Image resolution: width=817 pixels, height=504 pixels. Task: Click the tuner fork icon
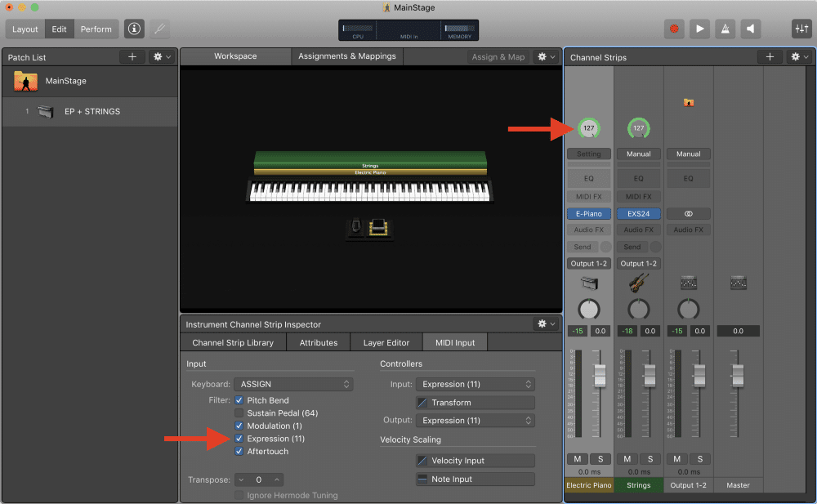tap(159, 29)
